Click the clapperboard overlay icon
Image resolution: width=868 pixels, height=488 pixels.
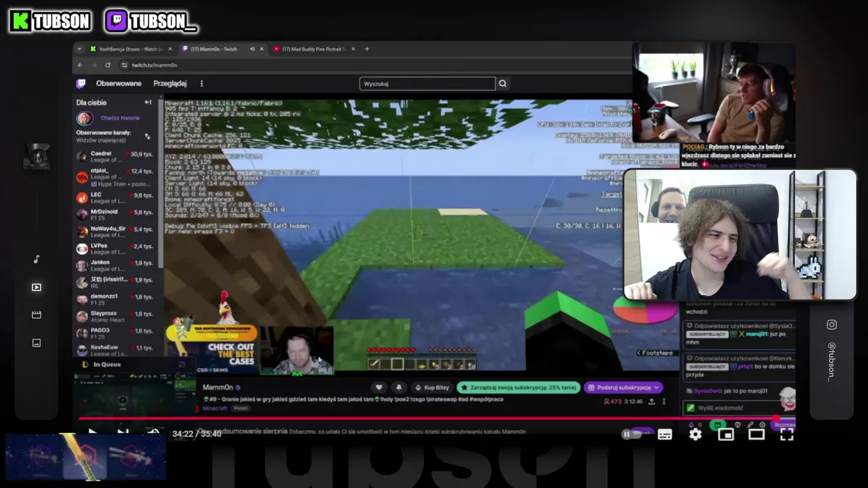point(37,314)
